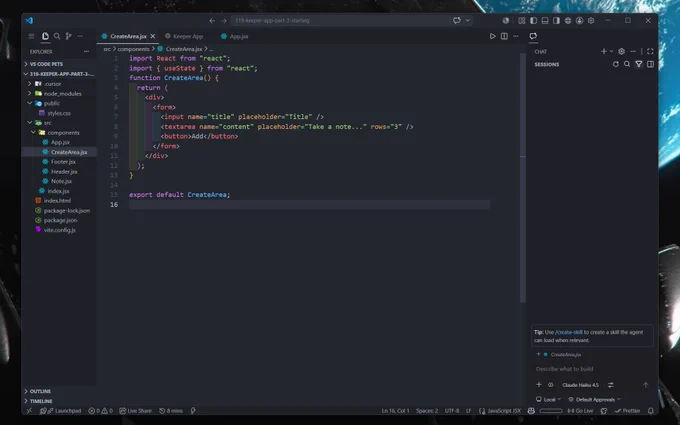680x425 pixels.
Task: Split the editor to the right
Action: point(504,36)
